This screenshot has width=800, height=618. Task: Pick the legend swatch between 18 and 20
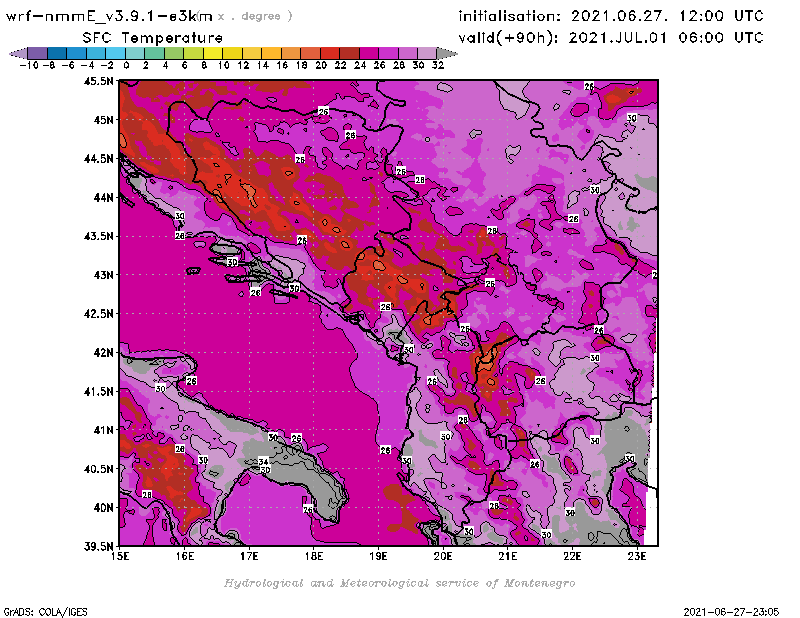[x=310, y=53]
